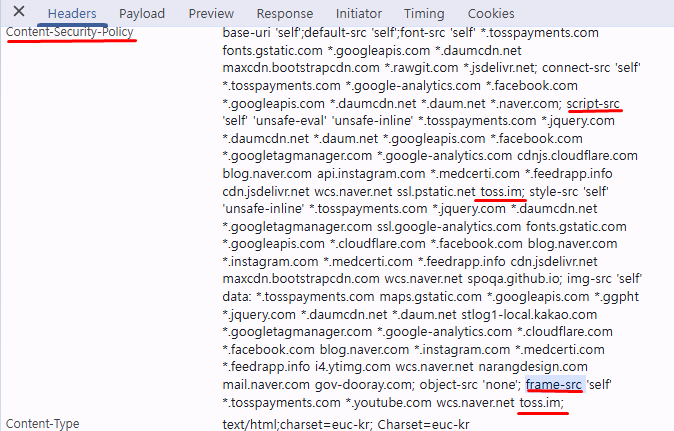The height and width of the screenshot is (431, 674).
Task: Open the Payload tab
Action: point(142,13)
